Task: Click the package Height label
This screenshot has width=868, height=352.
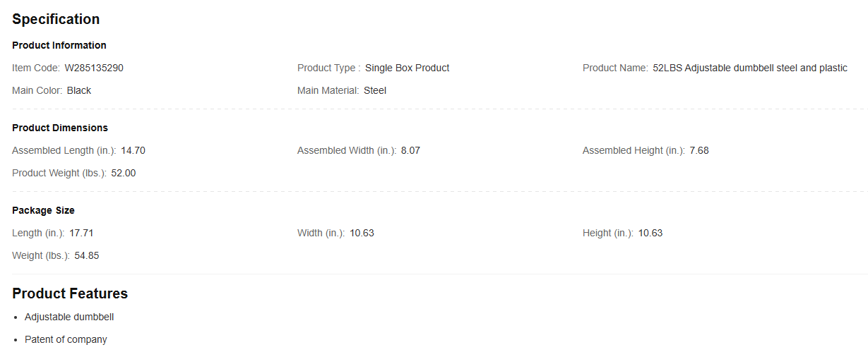Action: coord(607,233)
